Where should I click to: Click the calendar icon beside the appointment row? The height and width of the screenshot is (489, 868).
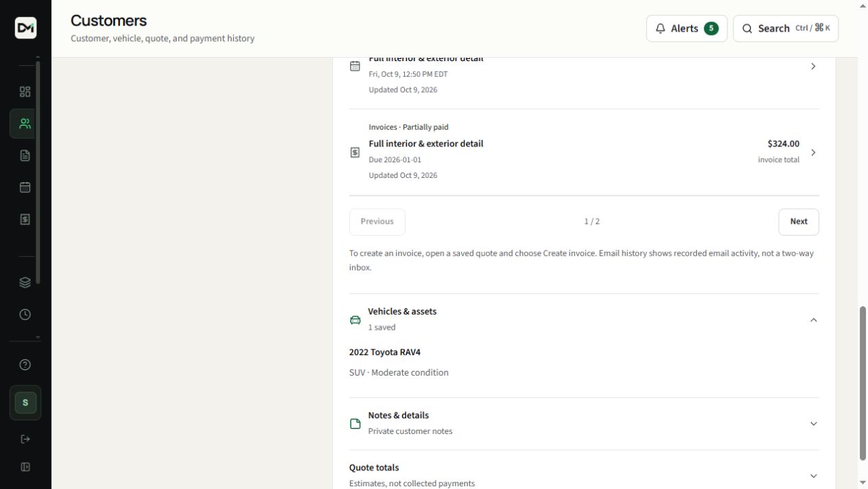pyautogui.click(x=355, y=66)
